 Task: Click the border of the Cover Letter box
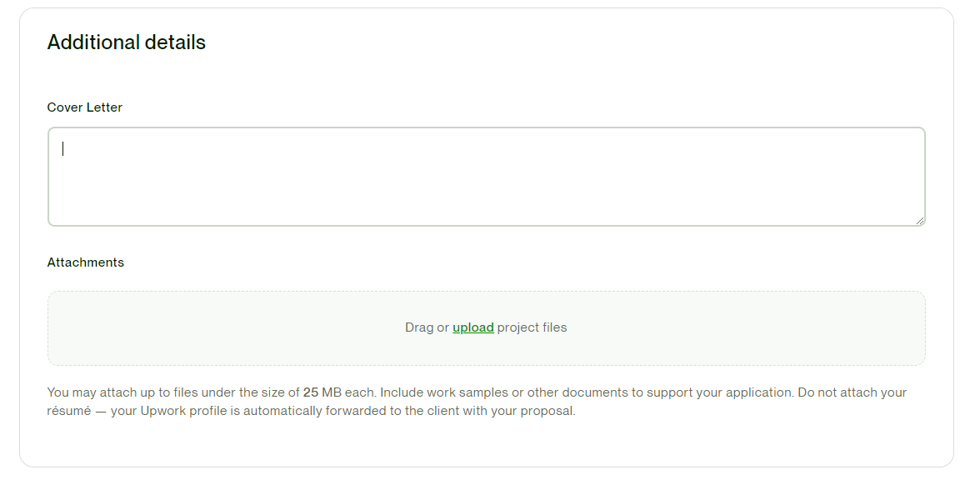click(x=487, y=127)
